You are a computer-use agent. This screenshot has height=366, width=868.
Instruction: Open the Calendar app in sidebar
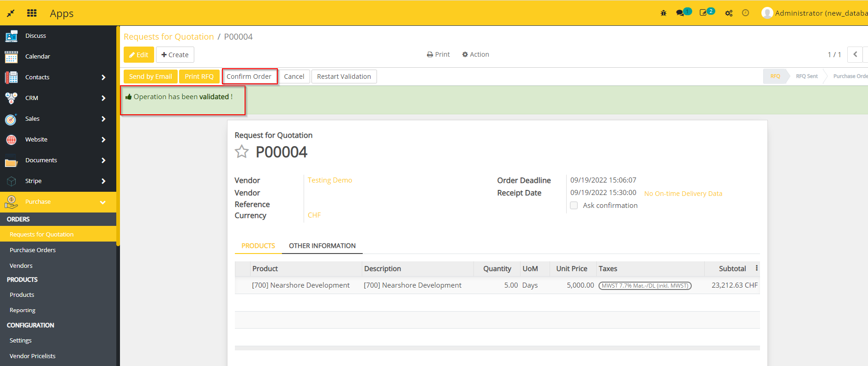pyautogui.click(x=37, y=56)
